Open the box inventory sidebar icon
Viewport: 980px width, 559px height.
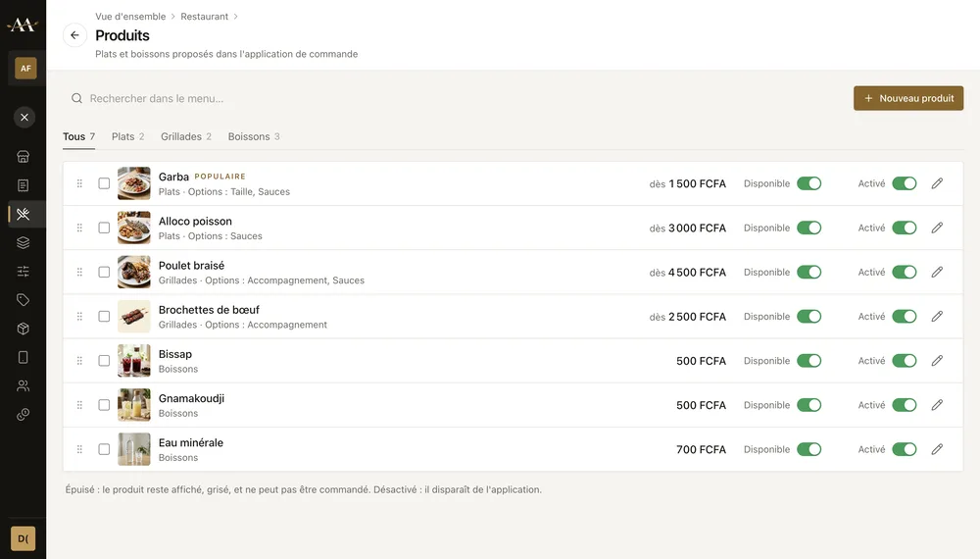pos(24,329)
